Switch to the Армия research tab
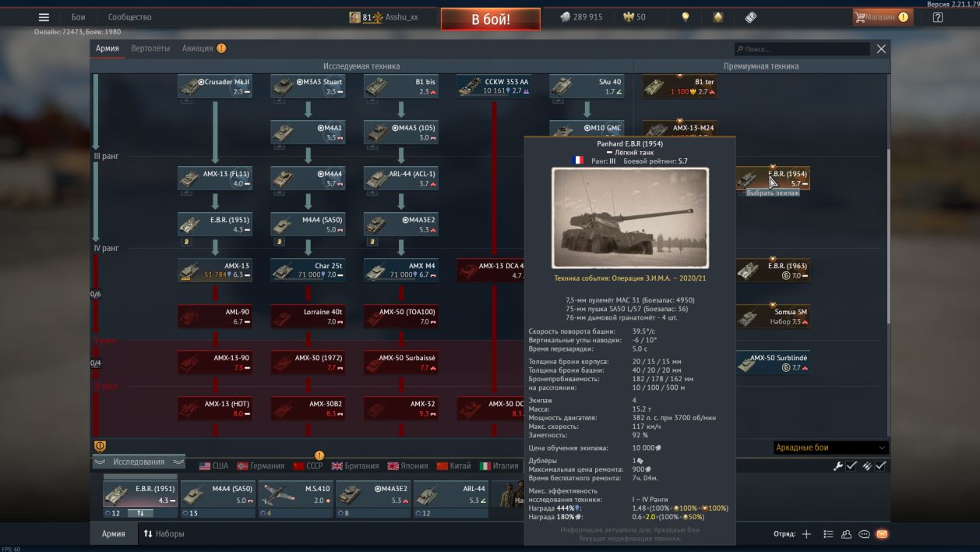The height and width of the screenshot is (552, 980). click(108, 48)
